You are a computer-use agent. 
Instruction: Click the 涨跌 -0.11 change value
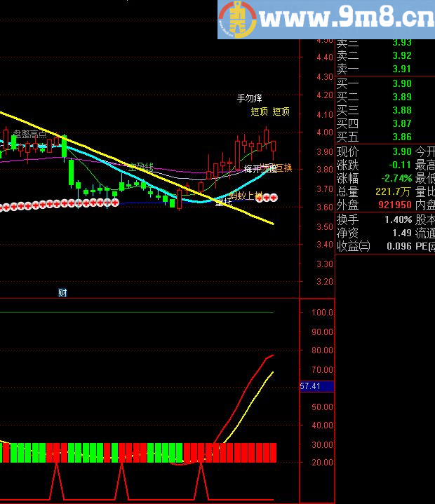click(x=400, y=165)
